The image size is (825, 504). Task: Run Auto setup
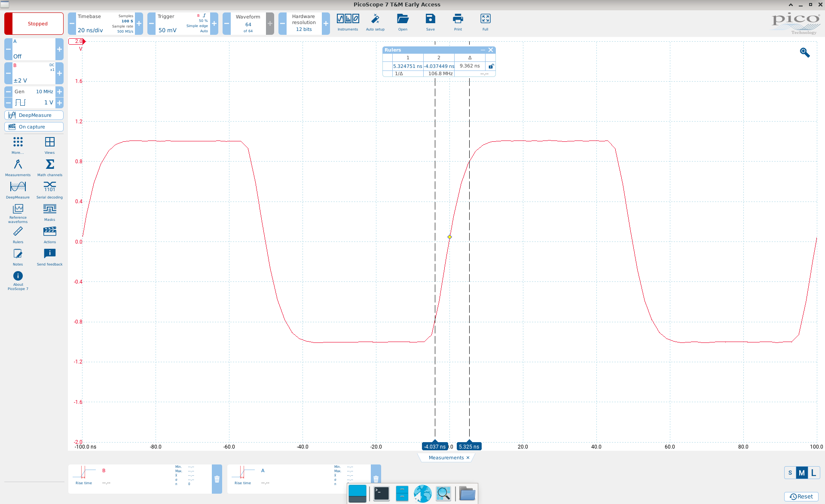[x=375, y=23]
